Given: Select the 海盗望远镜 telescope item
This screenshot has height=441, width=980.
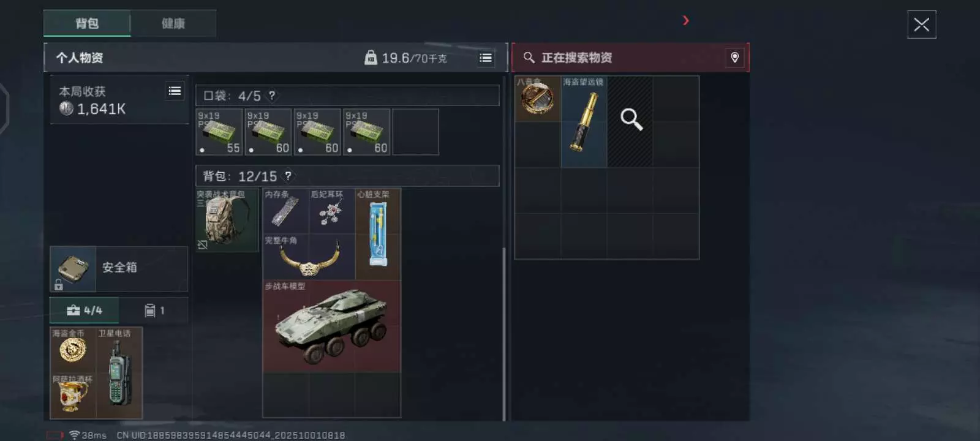Looking at the screenshot, I should [x=584, y=121].
